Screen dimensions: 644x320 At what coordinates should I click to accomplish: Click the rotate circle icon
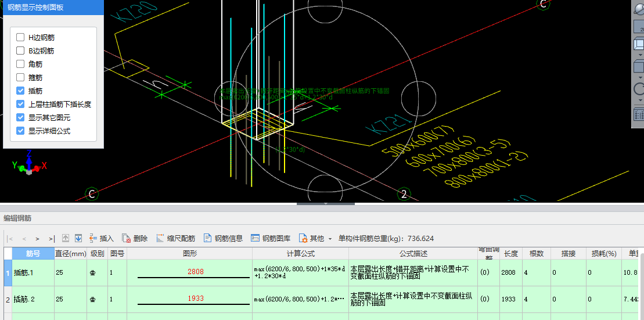(x=639, y=89)
